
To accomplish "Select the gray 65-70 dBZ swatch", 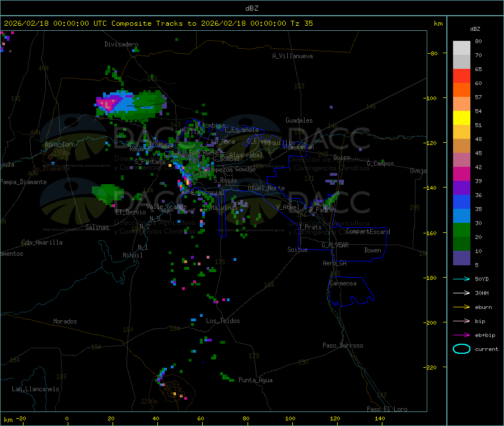I will coord(461,62).
